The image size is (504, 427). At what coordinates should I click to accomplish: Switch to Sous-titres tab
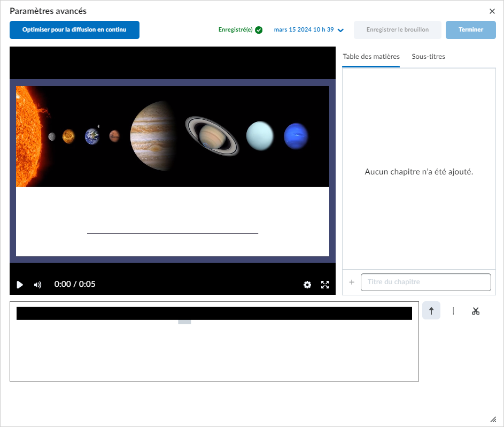pos(428,57)
